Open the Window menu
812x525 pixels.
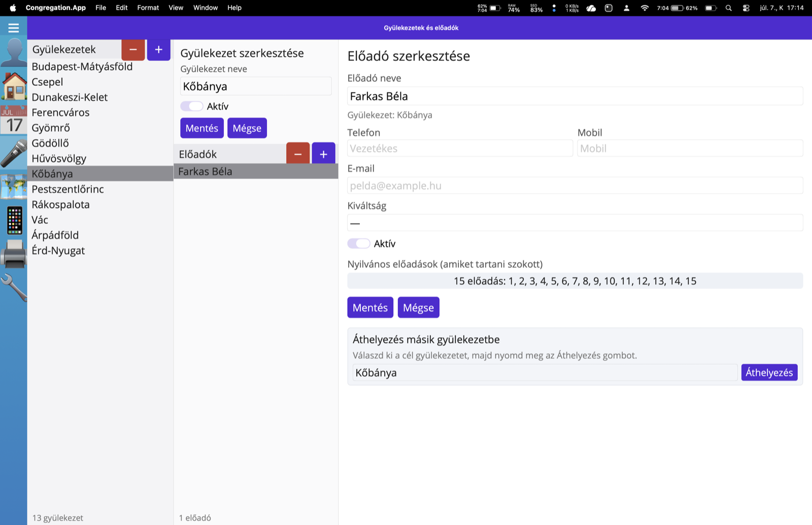[206, 8]
